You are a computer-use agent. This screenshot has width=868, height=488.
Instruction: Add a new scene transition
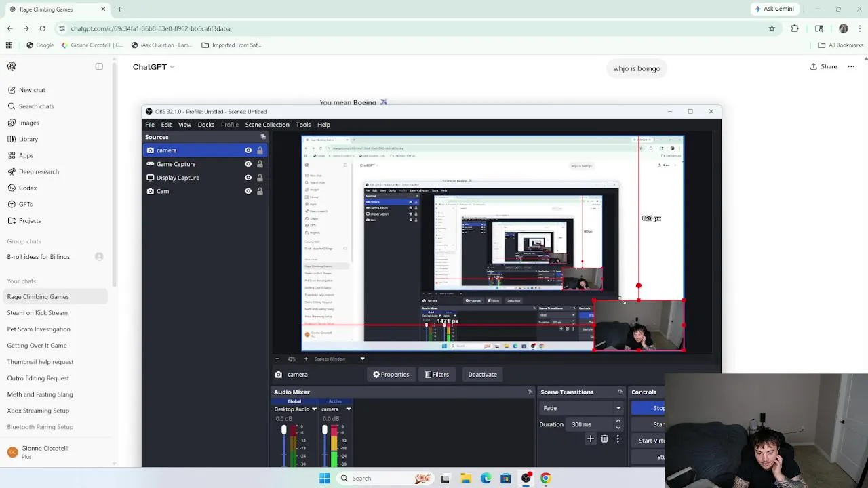591,439
